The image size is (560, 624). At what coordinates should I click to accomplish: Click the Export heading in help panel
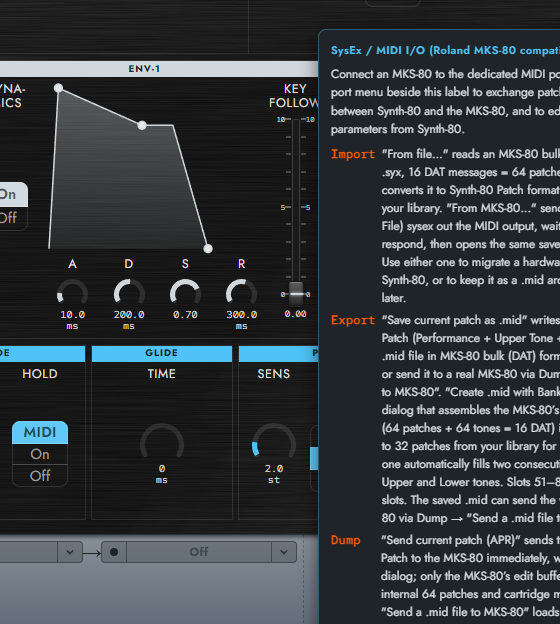(x=353, y=320)
